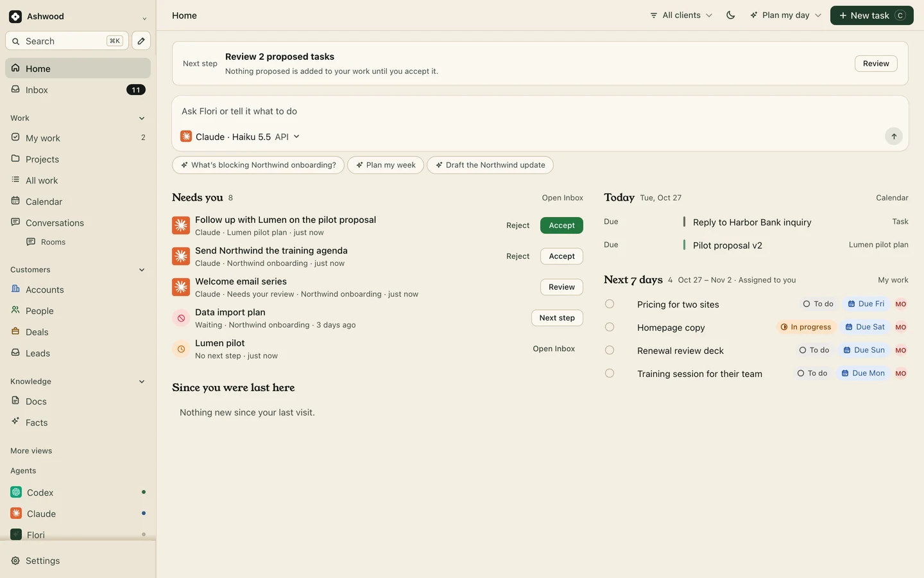Complete the Training session for their team task
This screenshot has width=924, height=578.
tap(610, 373)
